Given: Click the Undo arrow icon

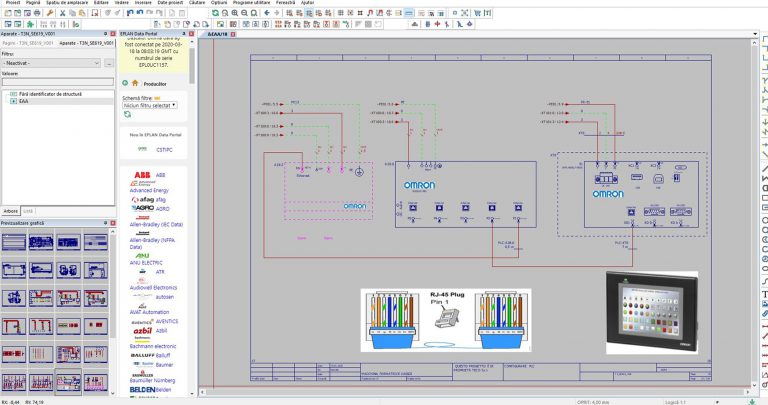Looking at the screenshot, I should [130, 13].
